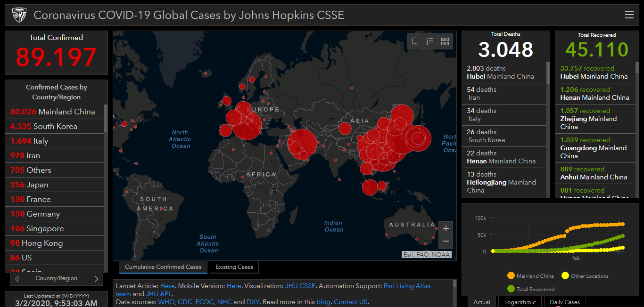Toggle Other Locations yellow legend marker

pos(565,276)
